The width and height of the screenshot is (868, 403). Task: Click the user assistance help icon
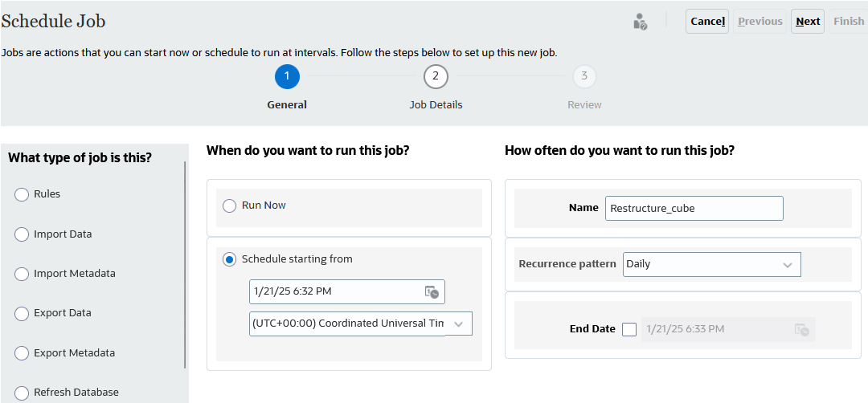point(640,22)
